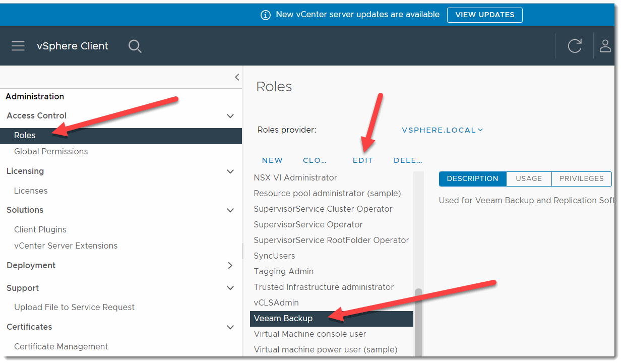Open Global Permissions in sidebar
This screenshot has height=364, width=622.
(x=51, y=151)
